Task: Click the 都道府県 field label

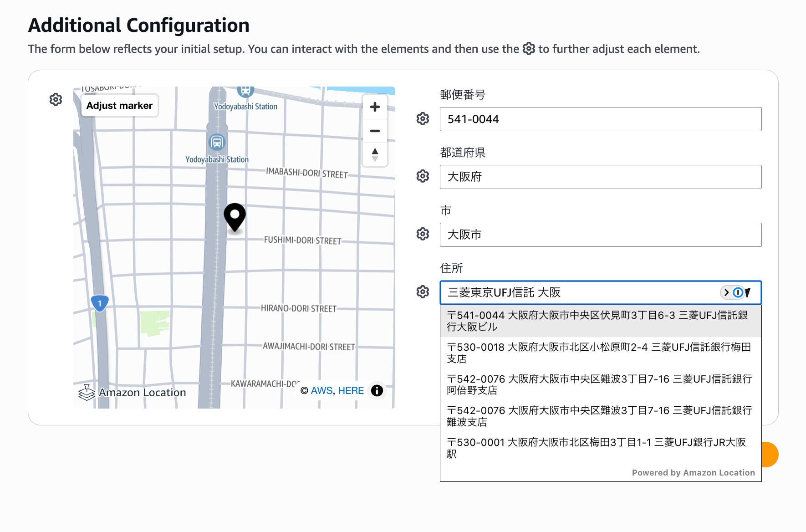Action: coord(463,153)
